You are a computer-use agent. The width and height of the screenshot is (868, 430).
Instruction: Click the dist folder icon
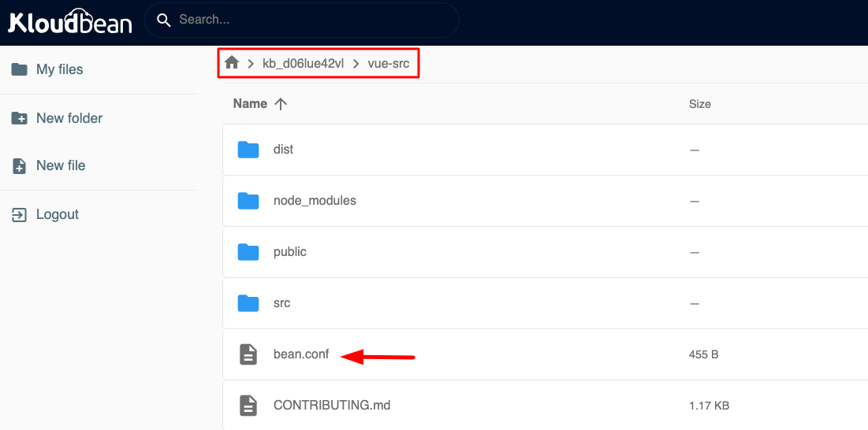point(248,150)
